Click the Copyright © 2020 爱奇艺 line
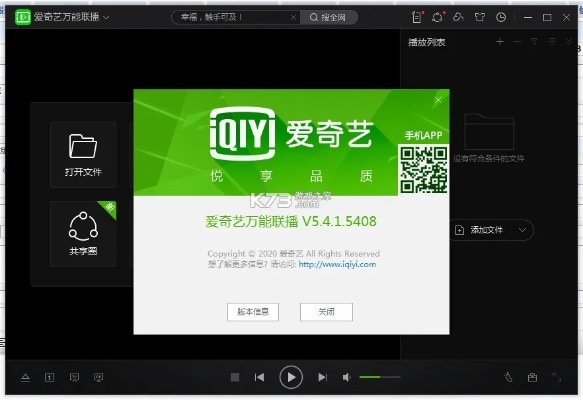Viewport: 583px width, 400px height. (x=293, y=254)
